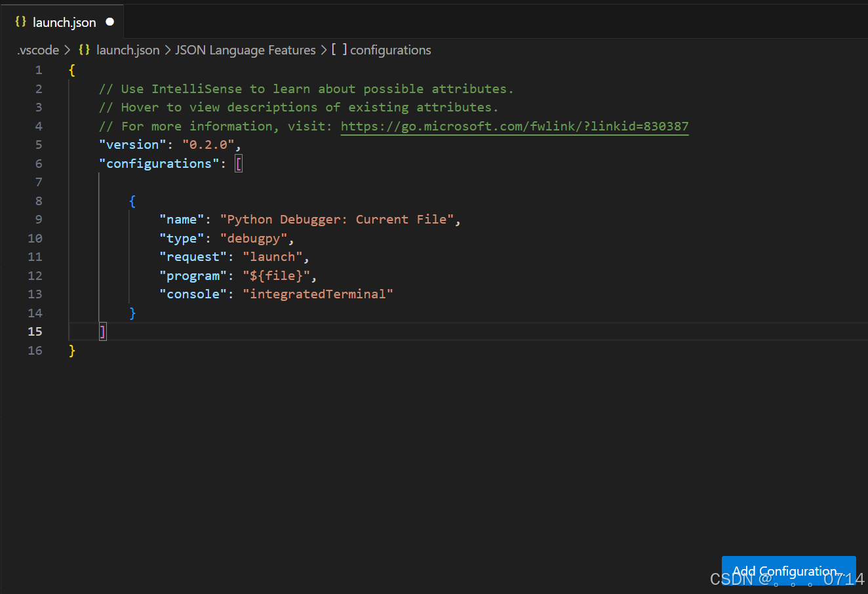Click the "0.2.0" value
The width and height of the screenshot is (868, 594).
pos(208,145)
